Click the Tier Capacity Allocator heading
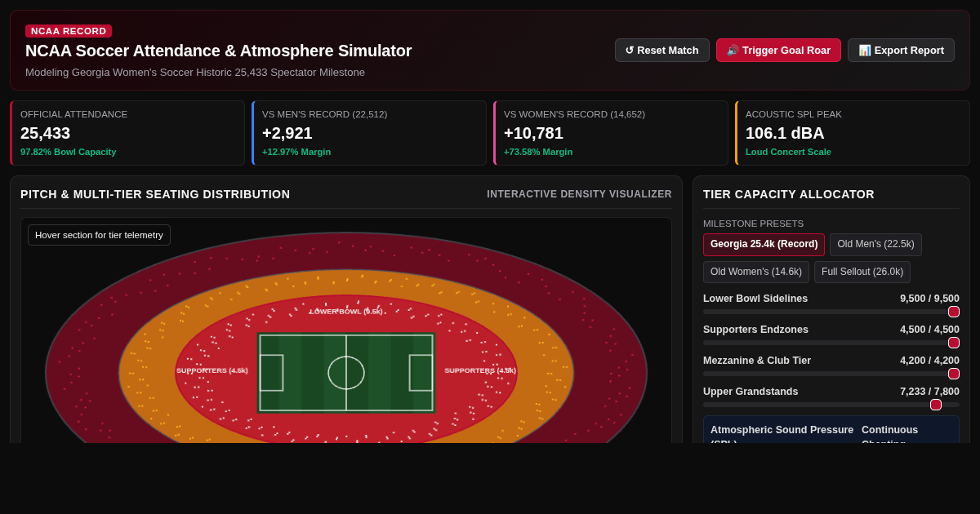 [x=789, y=194]
